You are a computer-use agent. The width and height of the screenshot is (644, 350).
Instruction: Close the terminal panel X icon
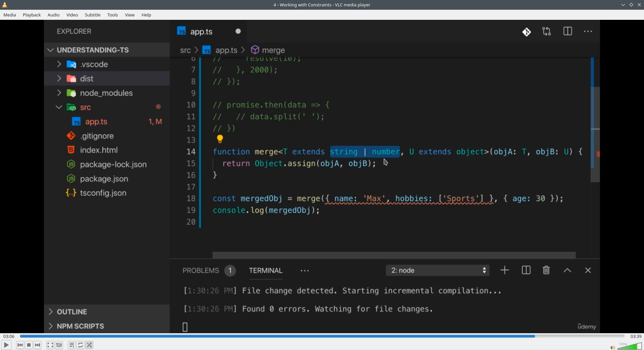coord(588,270)
